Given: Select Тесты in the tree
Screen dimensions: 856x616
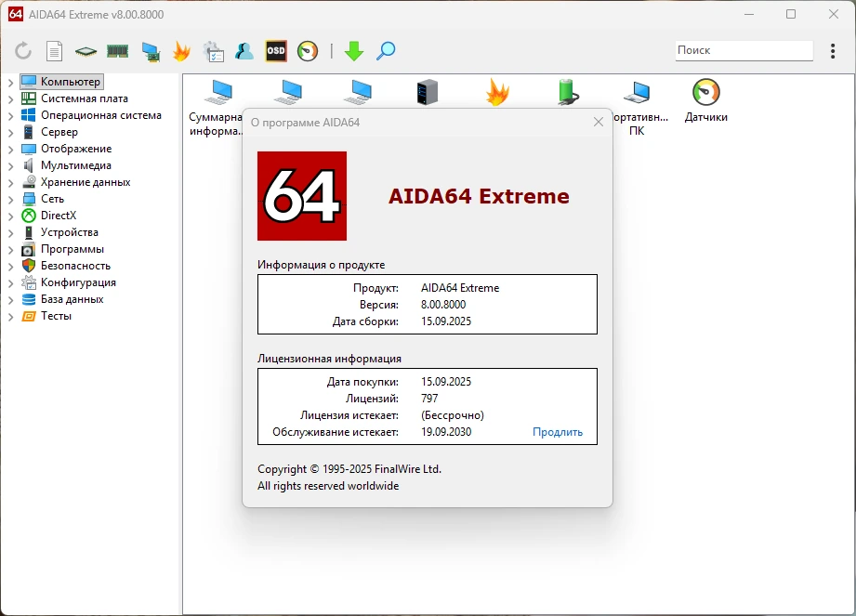Looking at the screenshot, I should coord(46,316).
